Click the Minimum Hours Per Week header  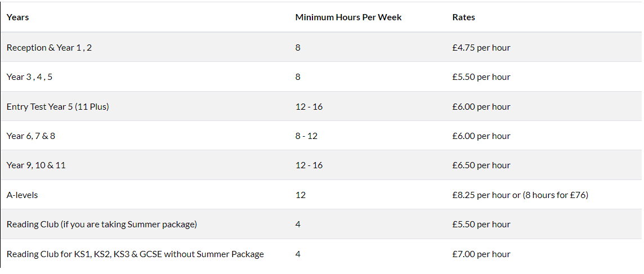(348, 17)
